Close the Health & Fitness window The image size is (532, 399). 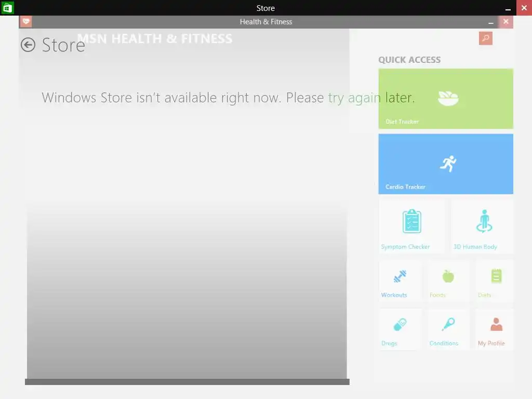click(x=506, y=22)
